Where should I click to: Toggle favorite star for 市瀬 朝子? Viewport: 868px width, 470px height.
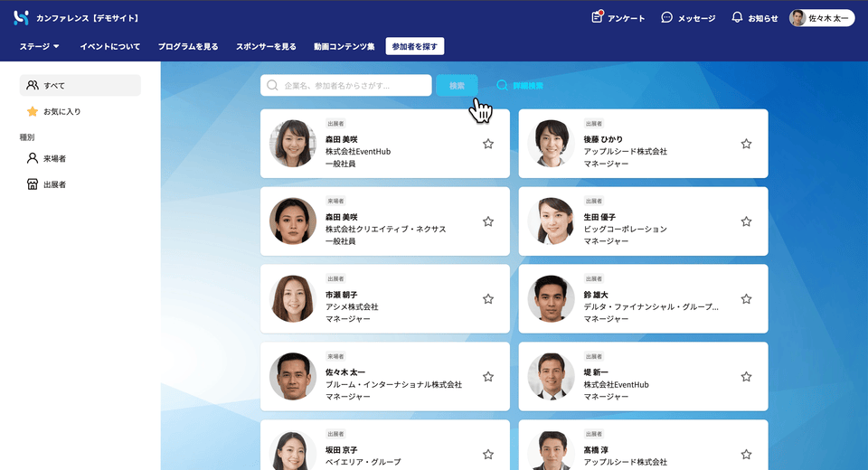487,299
